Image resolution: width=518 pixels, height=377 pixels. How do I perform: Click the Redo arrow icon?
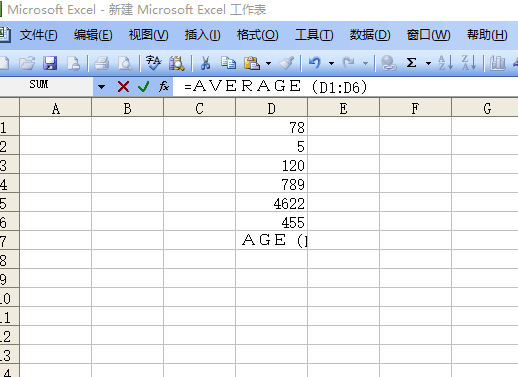click(x=349, y=63)
